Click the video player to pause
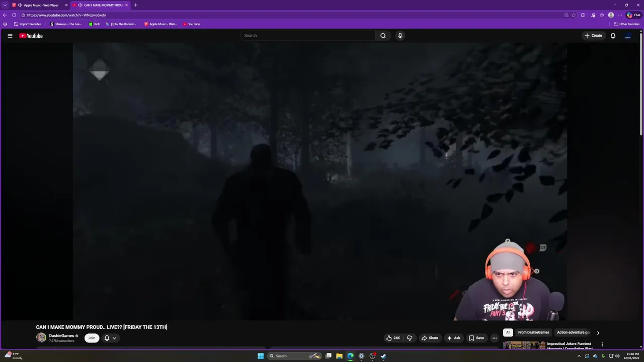 [320, 181]
